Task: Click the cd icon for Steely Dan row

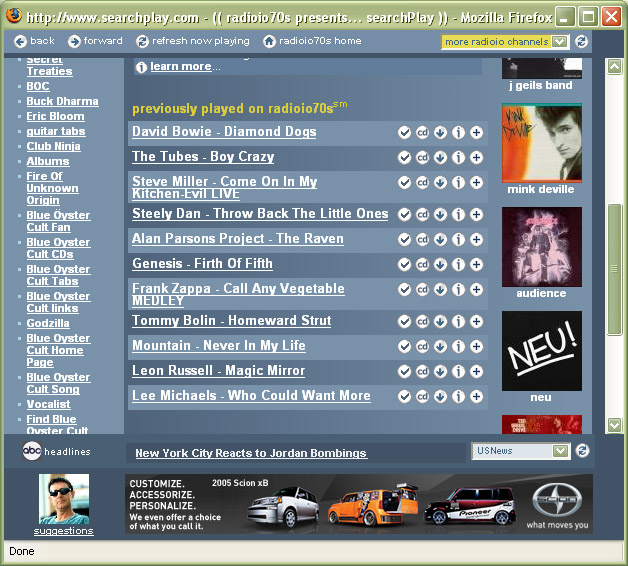Action: pyautogui.click(x=423, y=215)
